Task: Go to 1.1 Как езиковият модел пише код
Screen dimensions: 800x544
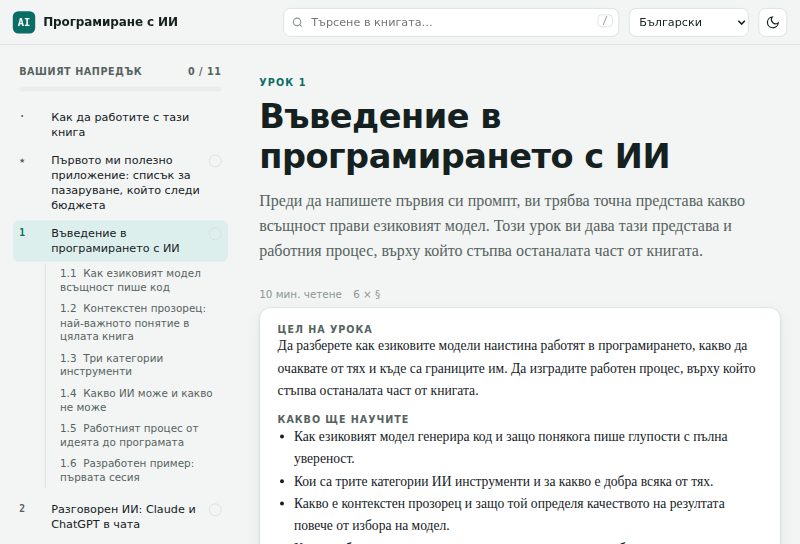Action: click(x=136, y=280)
